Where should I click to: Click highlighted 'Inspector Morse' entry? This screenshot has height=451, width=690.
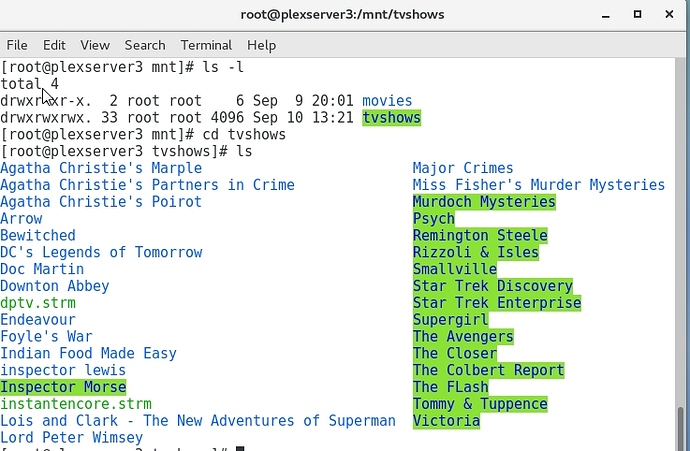coord(63,387)
